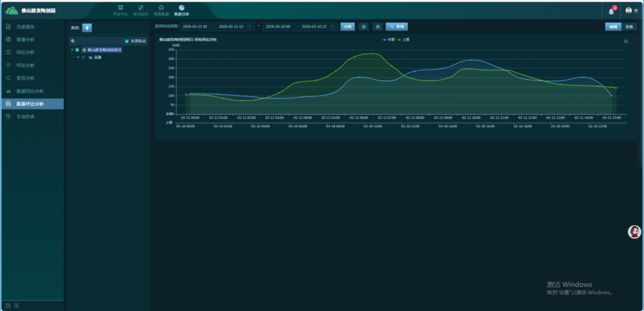Open the 安全运行 shield icon
644x311 pixels.
pyautogui.click(x=141, y=10)
